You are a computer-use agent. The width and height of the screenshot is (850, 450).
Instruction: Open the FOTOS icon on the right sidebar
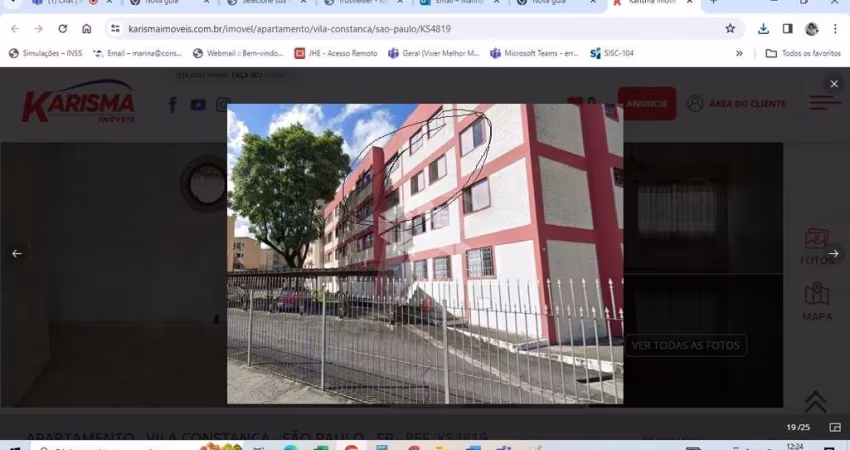(816, 247)
